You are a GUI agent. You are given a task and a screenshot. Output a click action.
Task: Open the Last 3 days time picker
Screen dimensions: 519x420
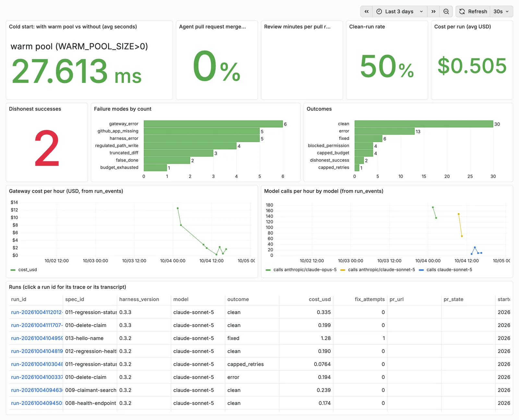click(x=400, y=11)
